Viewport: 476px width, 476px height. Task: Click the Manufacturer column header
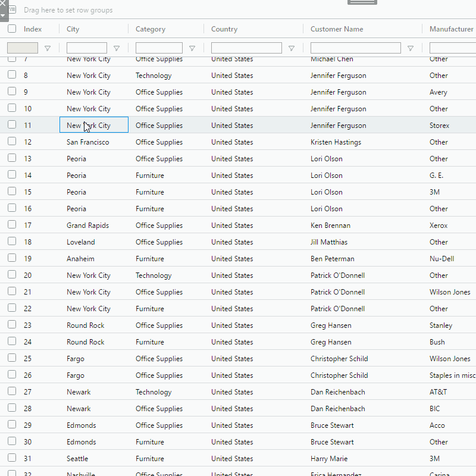451,29
